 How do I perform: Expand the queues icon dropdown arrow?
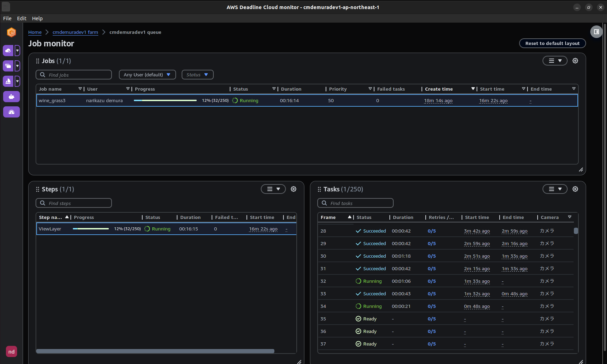(17, 66)
